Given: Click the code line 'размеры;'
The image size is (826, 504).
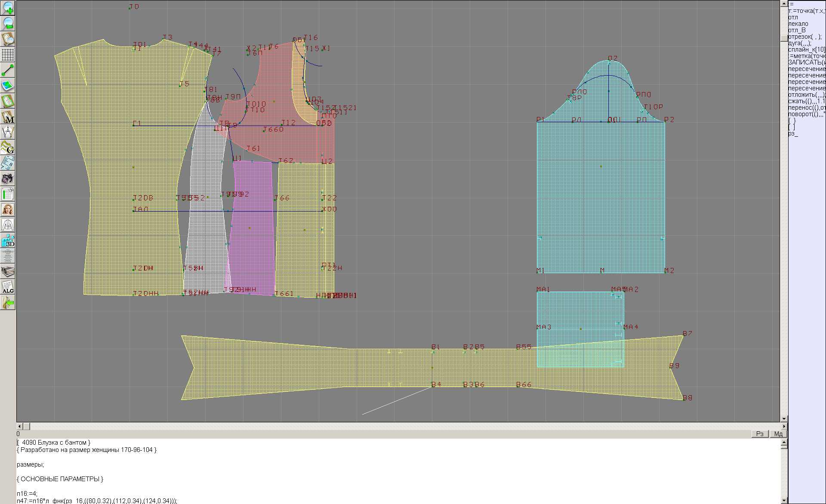Looking at the screenshot, I should [x=31, y=464].
